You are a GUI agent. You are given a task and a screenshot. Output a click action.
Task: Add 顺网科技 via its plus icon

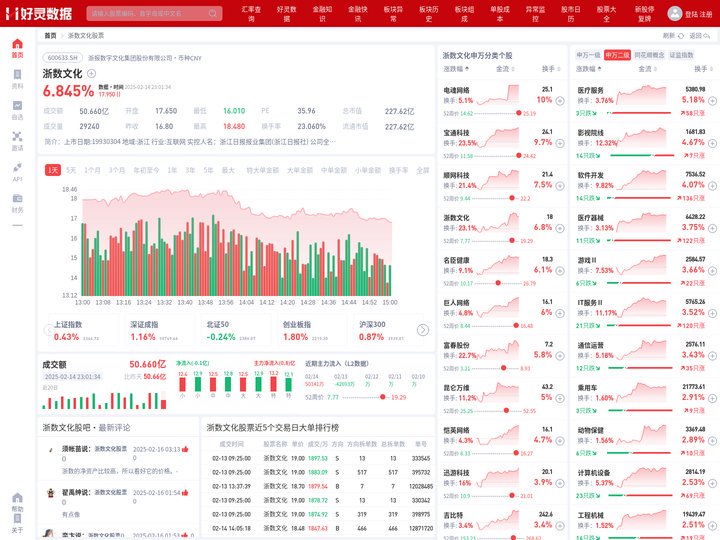coord(560,186)
